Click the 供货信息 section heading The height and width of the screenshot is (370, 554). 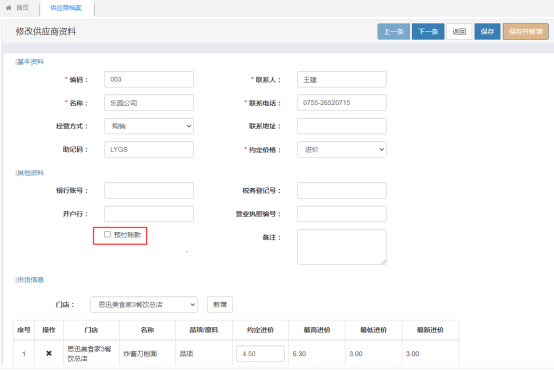tap(30, 280)
